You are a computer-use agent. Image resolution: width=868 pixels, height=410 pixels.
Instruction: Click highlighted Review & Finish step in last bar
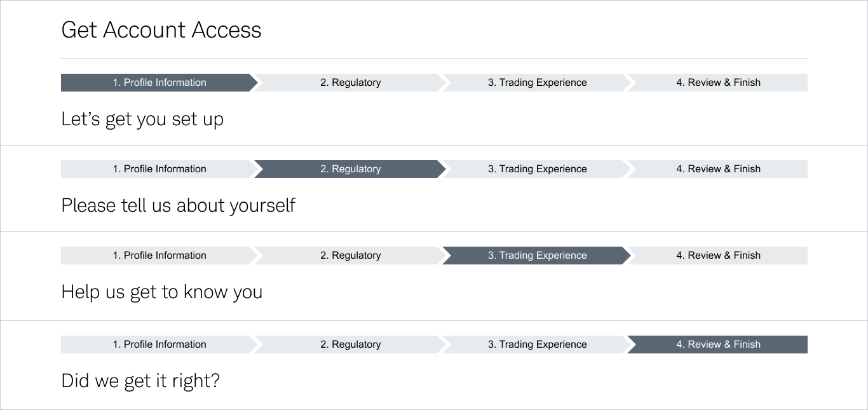tap(718, 345)
